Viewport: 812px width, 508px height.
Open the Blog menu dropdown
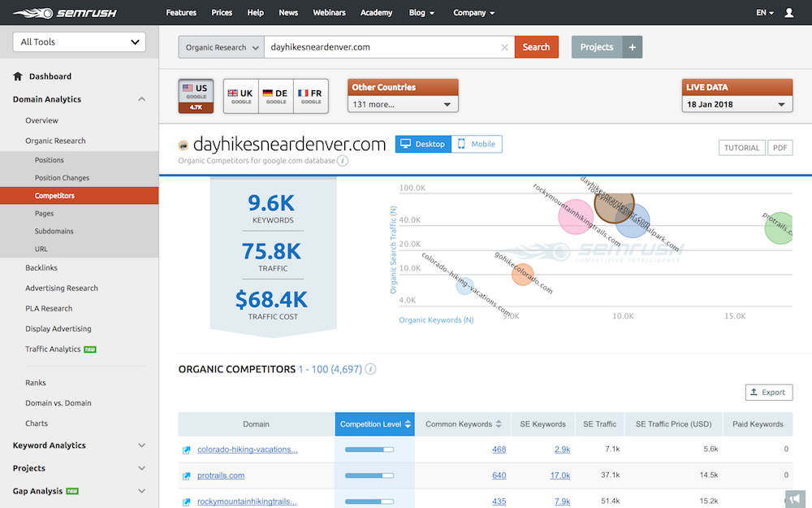pyautogui.click(x=421, y=12)
